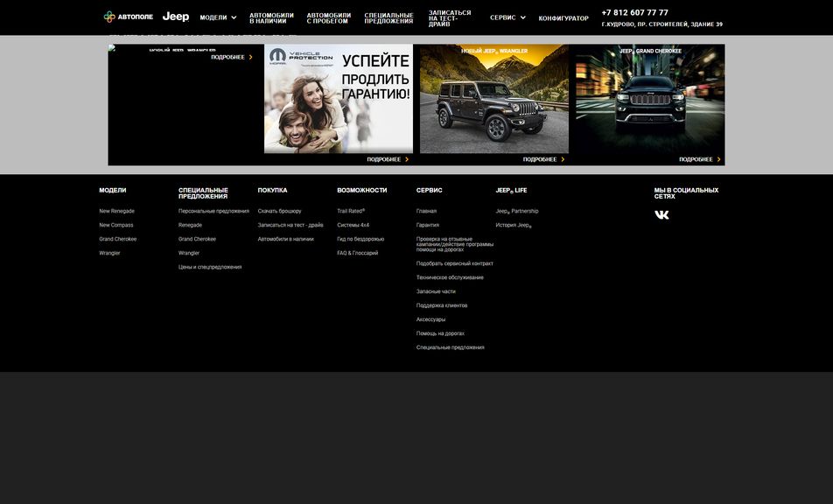Click Специальные предложения in footer Сервис column
Viewport: 833px width, 504px height.
pos(451,347)
